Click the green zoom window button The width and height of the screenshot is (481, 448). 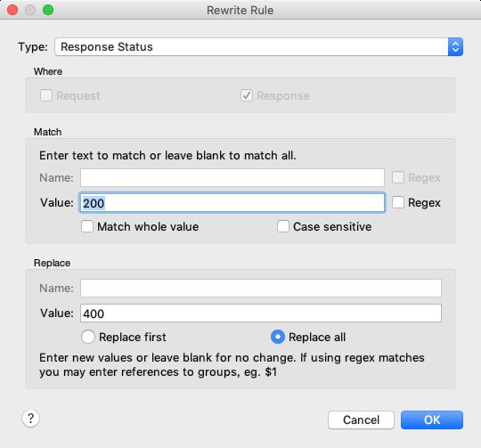coord(48,10)
